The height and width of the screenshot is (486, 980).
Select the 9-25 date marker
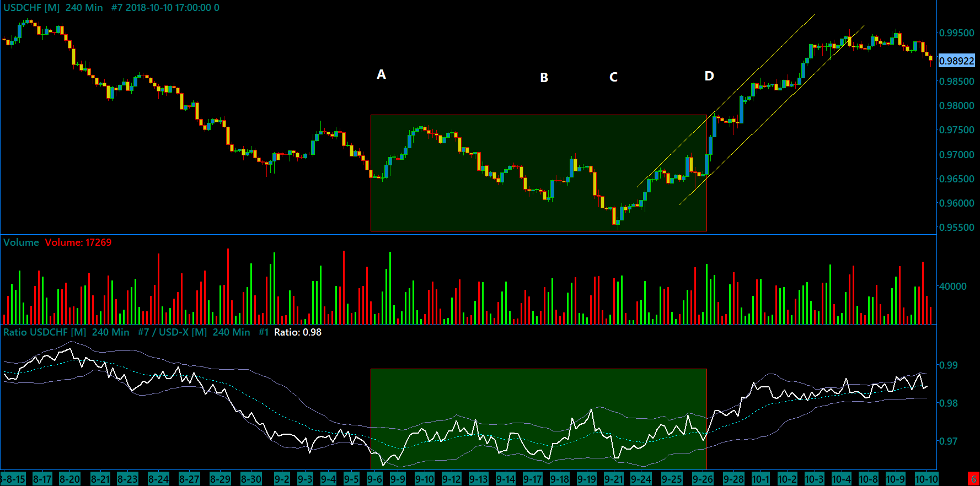[672, 479]
